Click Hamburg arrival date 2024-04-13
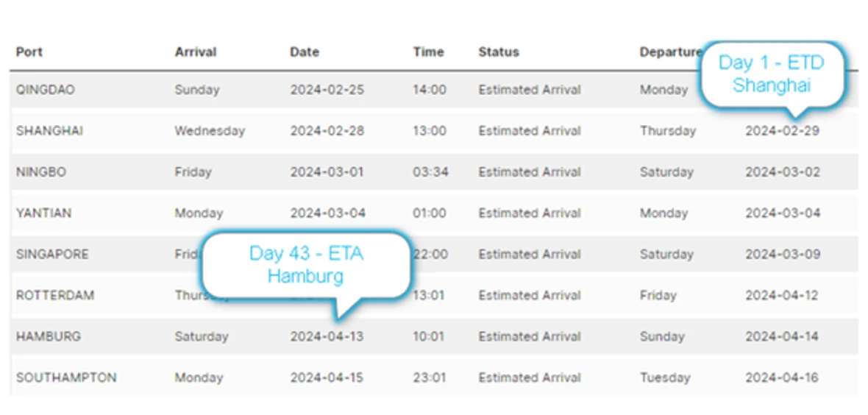 point(327,337)
